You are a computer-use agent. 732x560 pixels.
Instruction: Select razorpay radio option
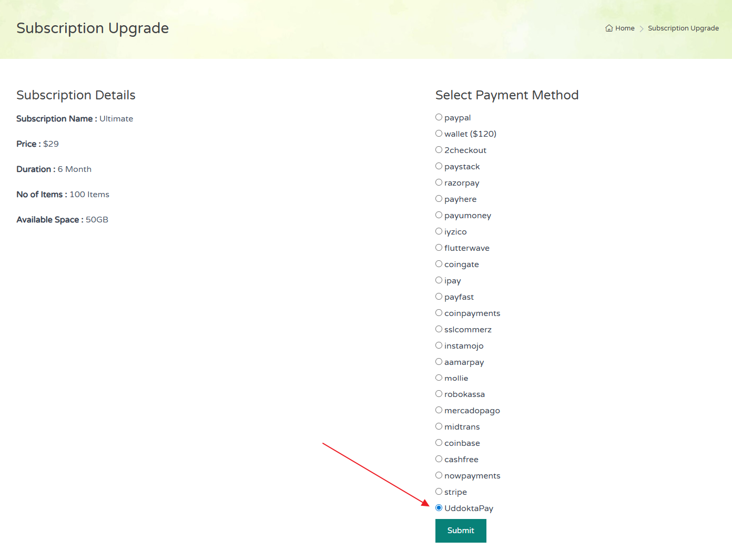point(439,182)
